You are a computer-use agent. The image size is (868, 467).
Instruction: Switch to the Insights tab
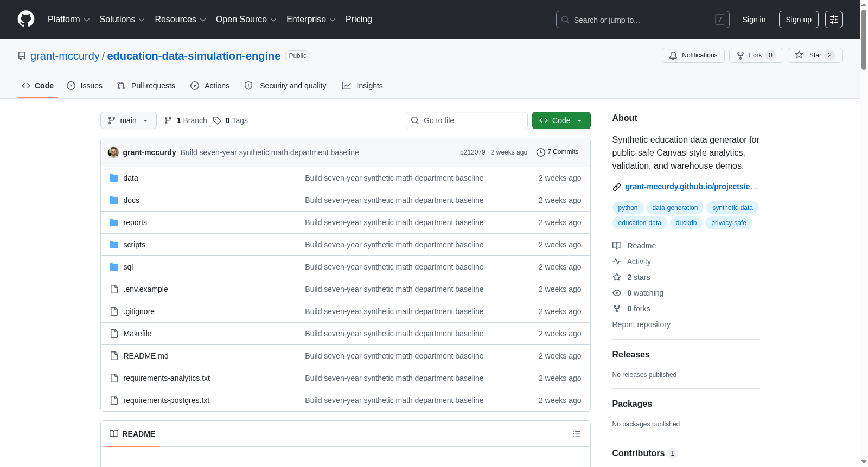point(362,86)
